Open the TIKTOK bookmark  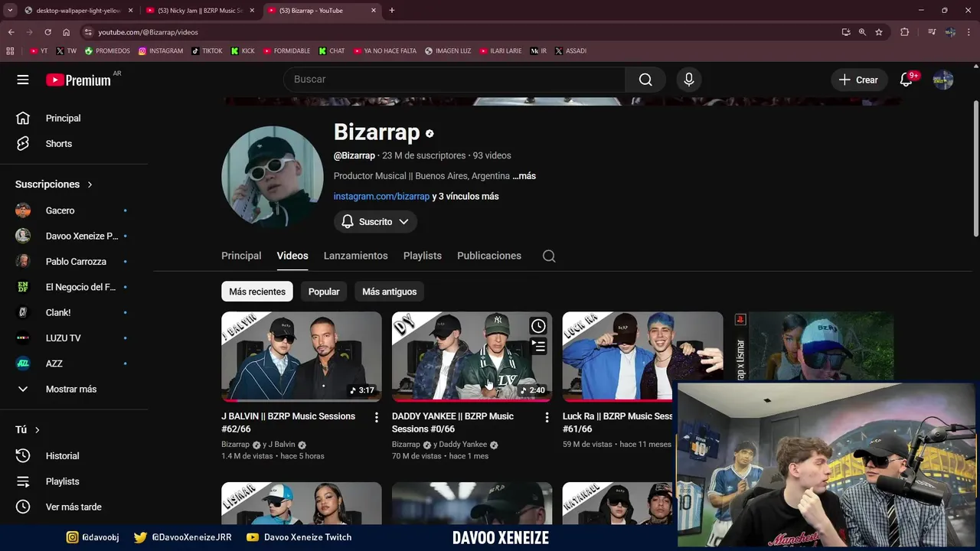click(207, 51)
